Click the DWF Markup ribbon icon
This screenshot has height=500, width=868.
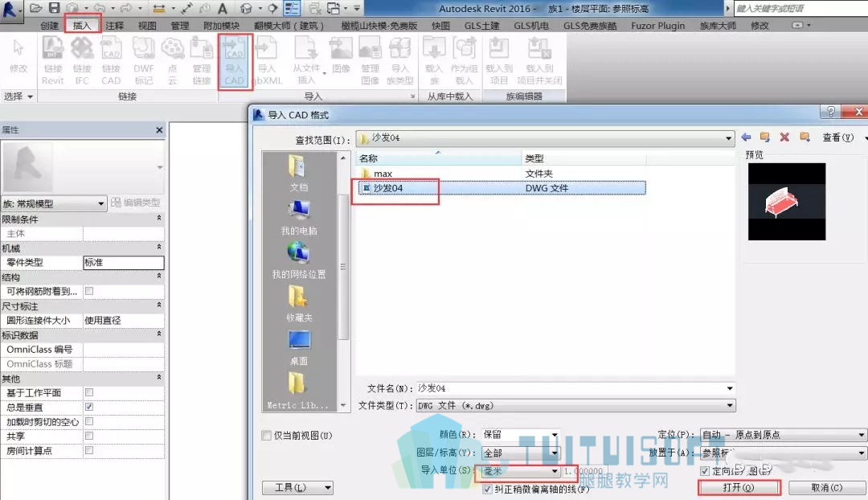143,59
